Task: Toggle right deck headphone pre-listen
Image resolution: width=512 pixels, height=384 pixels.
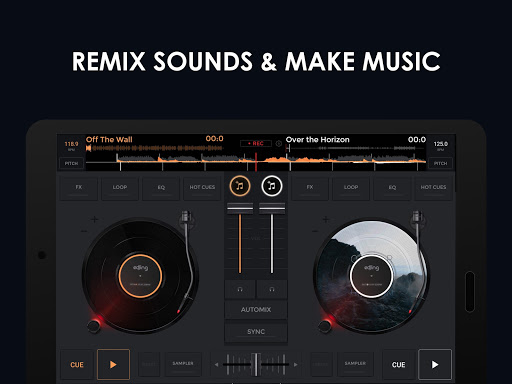Action: tap(272, 289)
